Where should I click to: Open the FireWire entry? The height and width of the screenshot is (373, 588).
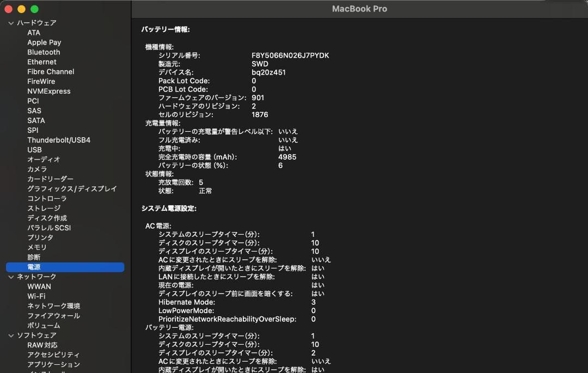click(x=41, y=81)
